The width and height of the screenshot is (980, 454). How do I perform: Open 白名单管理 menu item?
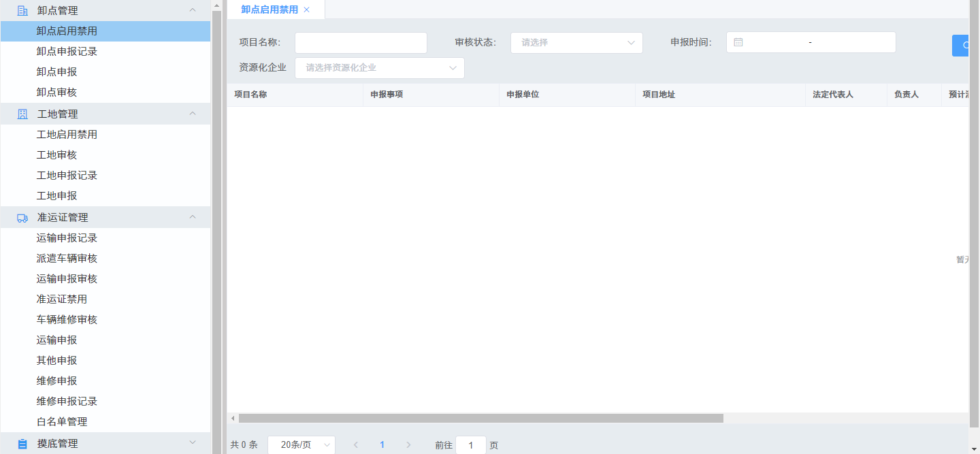(62, 422)
